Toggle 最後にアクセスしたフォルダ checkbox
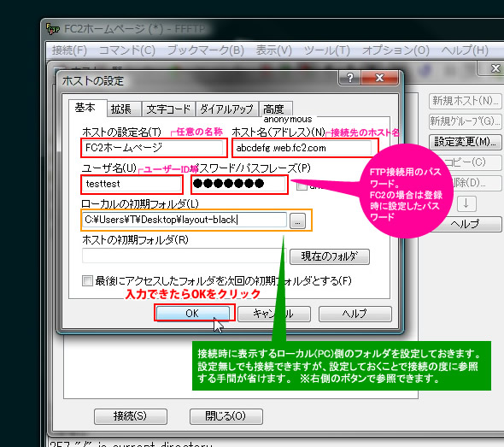This screenshot has width=504, height=447. tap(87, 280)
